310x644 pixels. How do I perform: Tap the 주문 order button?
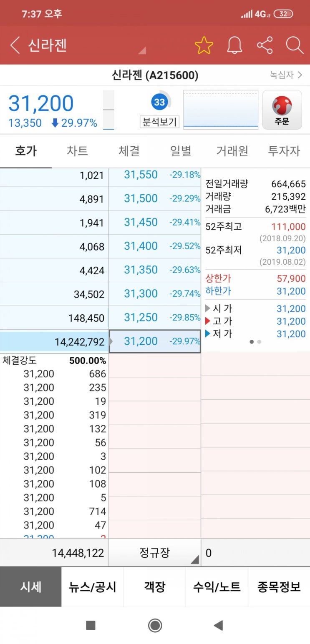[x=282, y=110]
